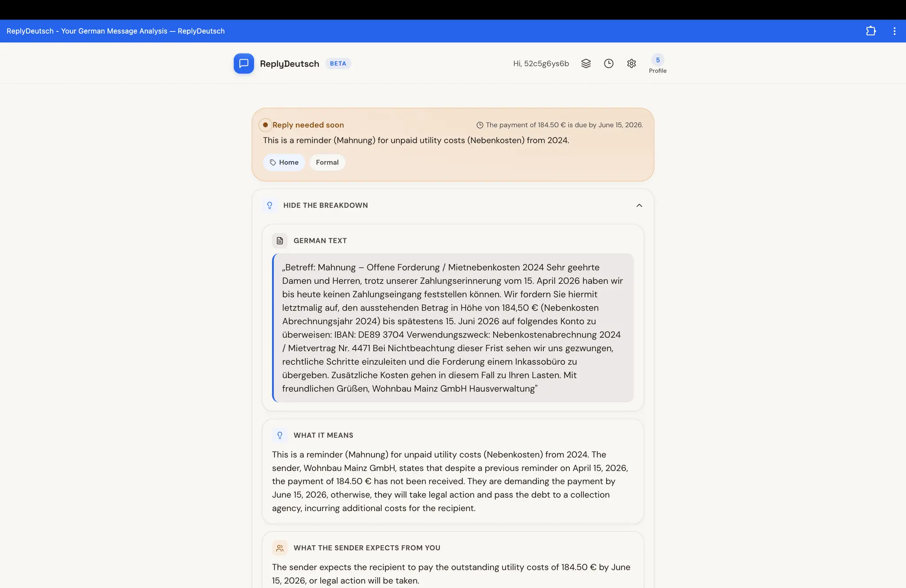Click the ReplyDeutsch chat logo icon
The image size is (906, 588).
[x=244, y=63]
